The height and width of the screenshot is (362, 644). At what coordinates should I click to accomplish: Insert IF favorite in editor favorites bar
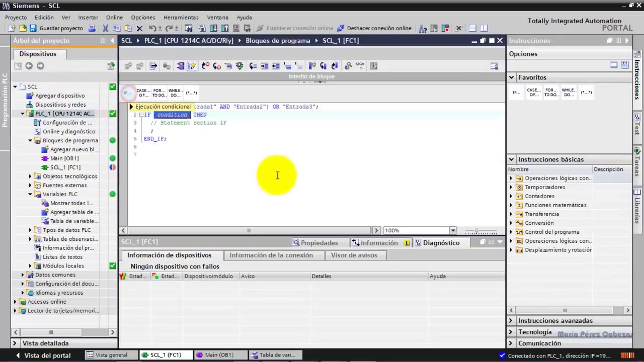click(x=128, y=93)
